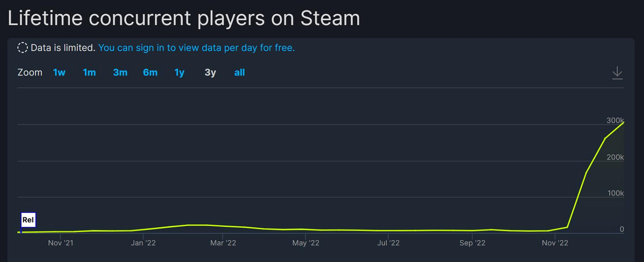Select the all zoom range

pos(240,72)
